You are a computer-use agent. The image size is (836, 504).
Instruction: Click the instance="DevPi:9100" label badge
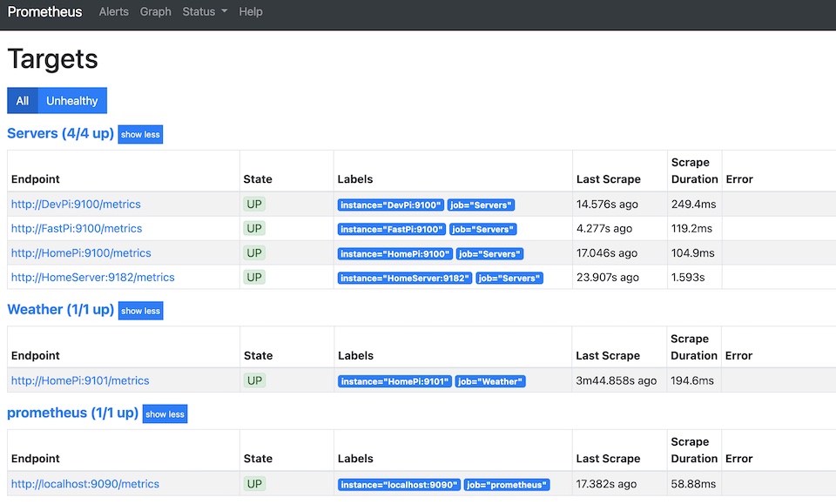point(391,205)
